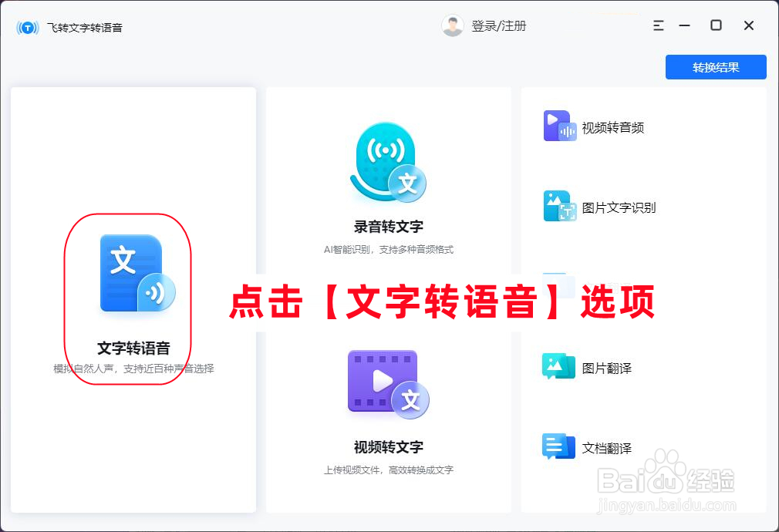The width and height of the screenshot is (779, 532).
Task: Open the hamburger menu icon
Action: tap(658, 25)
